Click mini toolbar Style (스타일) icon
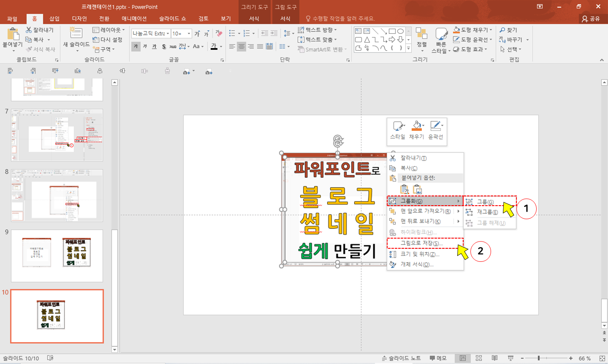 pos(398,126)
